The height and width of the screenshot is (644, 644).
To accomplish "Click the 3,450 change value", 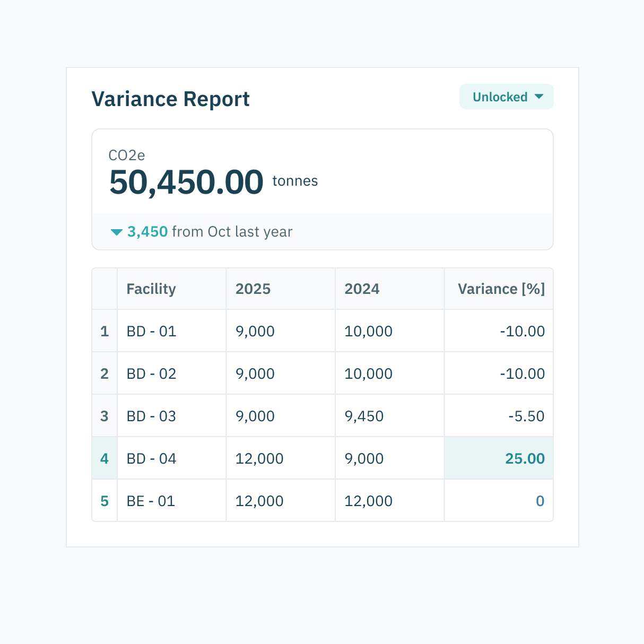I will tap(147, 232).
